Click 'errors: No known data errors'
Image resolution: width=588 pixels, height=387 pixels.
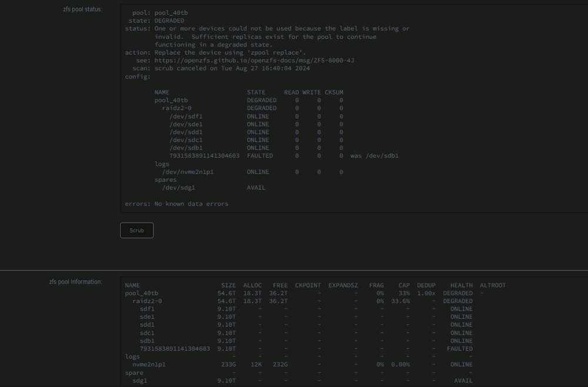pos(176,204)
